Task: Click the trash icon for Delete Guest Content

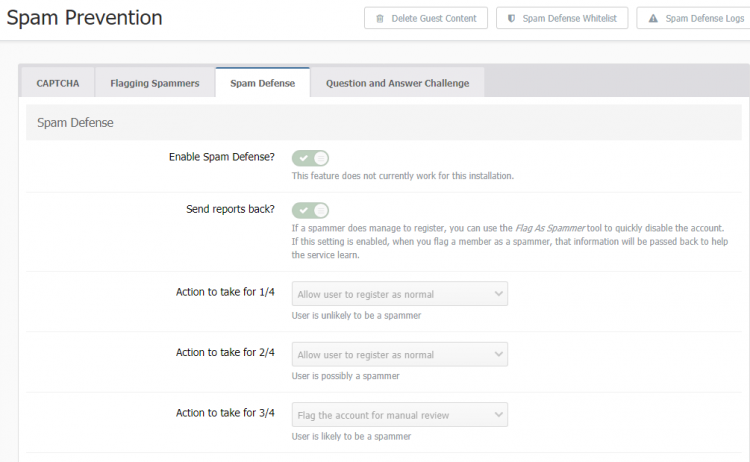Action: 380,18
